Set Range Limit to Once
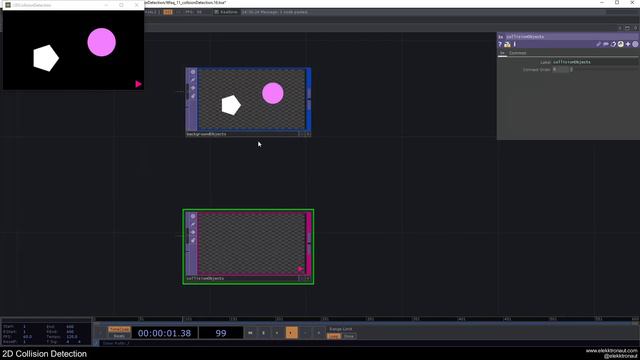Screen dimensions: 640x360 coord(349,336)
